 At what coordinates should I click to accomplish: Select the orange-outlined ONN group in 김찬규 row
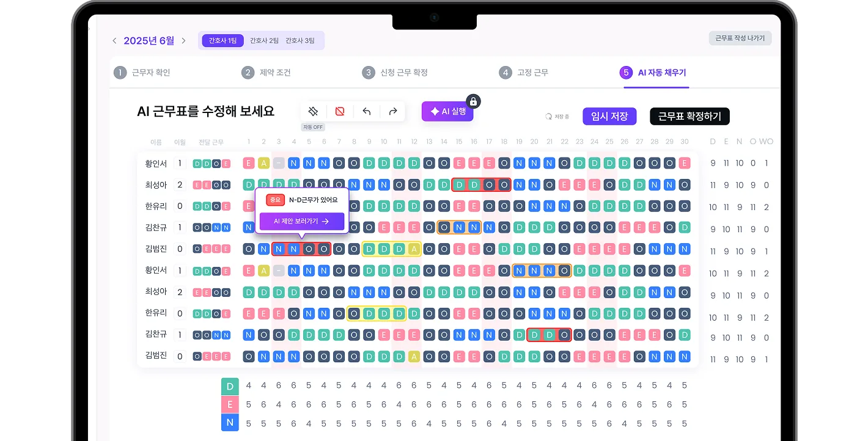click(459, 227)
